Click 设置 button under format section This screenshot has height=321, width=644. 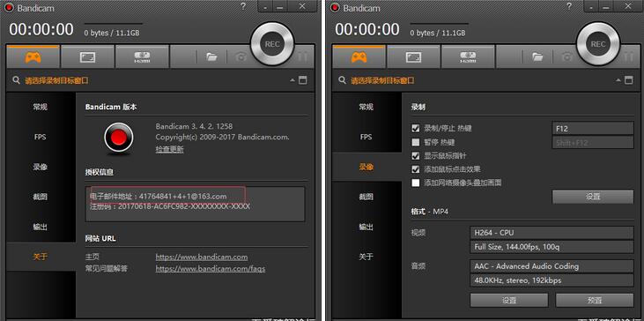click(509, 301)
